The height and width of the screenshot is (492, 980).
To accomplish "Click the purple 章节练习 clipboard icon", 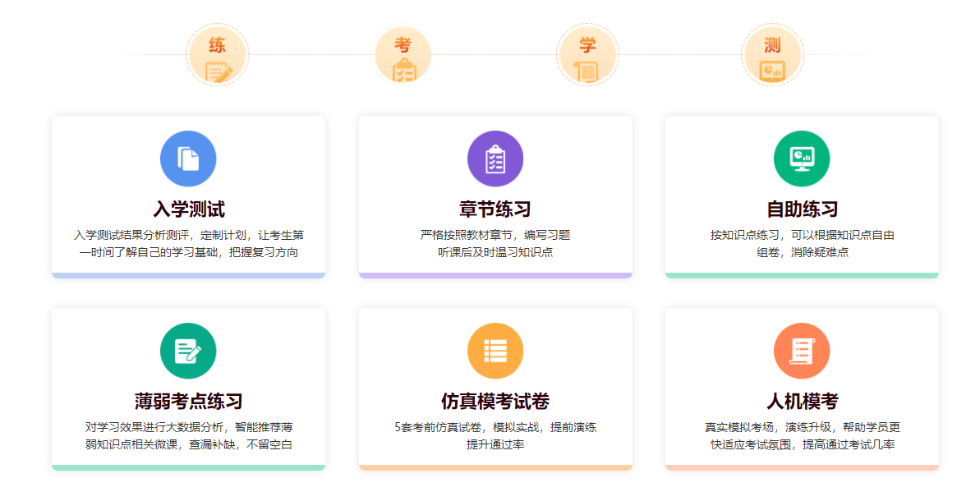I will point(495,159).
